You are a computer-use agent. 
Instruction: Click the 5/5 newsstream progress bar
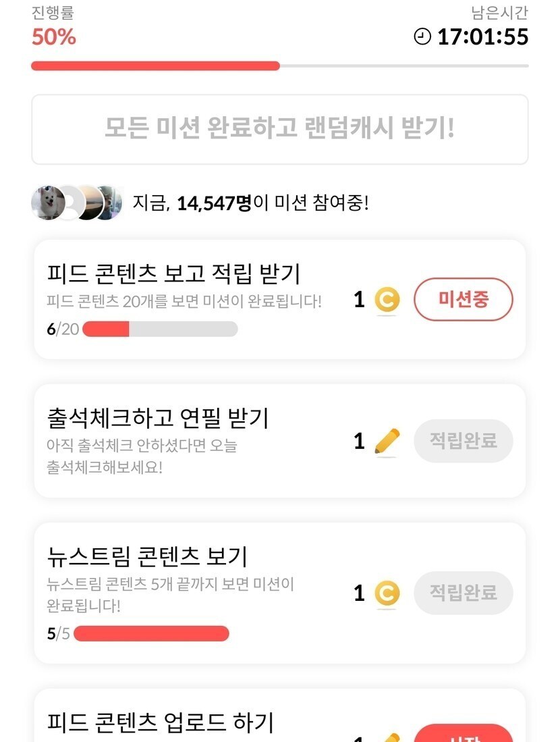pos(151,634)
